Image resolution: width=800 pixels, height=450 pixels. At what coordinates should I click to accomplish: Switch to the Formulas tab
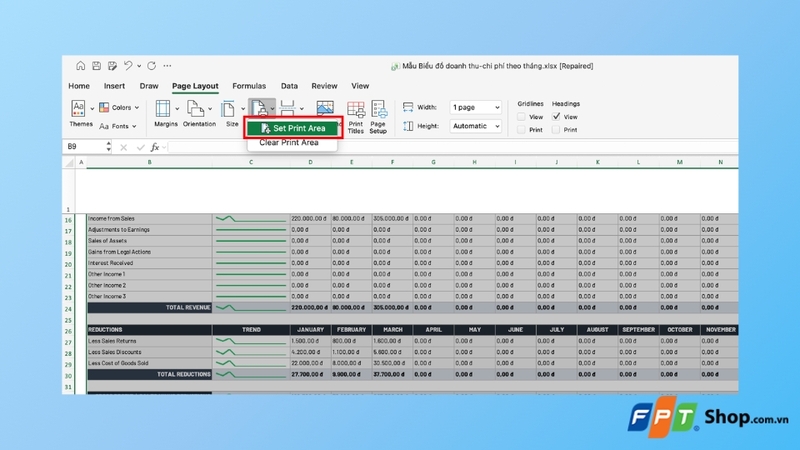pos(249,86)
